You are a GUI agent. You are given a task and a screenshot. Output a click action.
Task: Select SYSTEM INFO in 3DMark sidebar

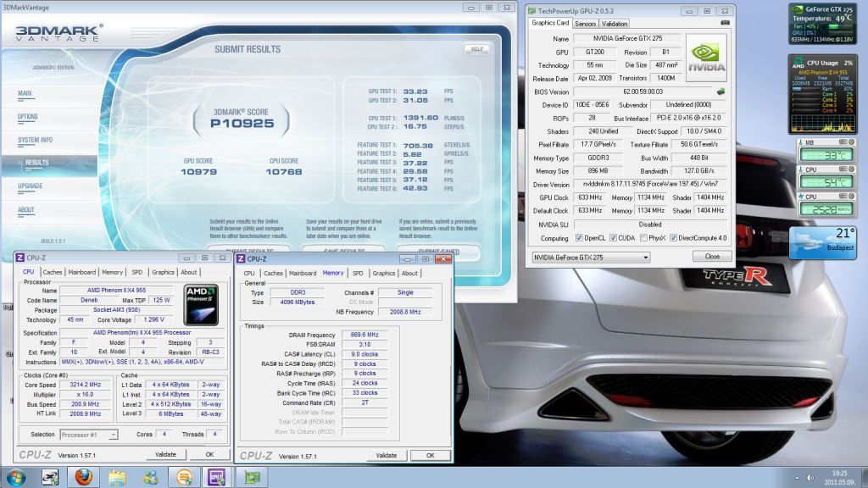pos(35,140)
